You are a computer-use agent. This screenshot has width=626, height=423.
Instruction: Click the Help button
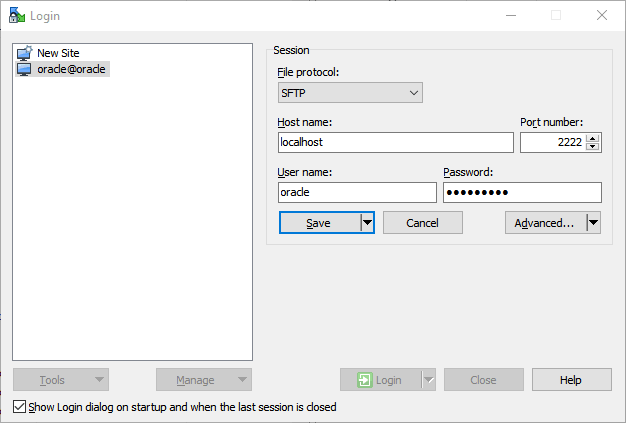click(x=572, y=380)
